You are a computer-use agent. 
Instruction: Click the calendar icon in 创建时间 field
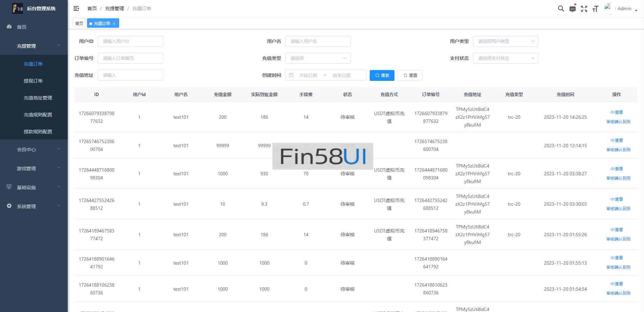click(x=291, y=75)
